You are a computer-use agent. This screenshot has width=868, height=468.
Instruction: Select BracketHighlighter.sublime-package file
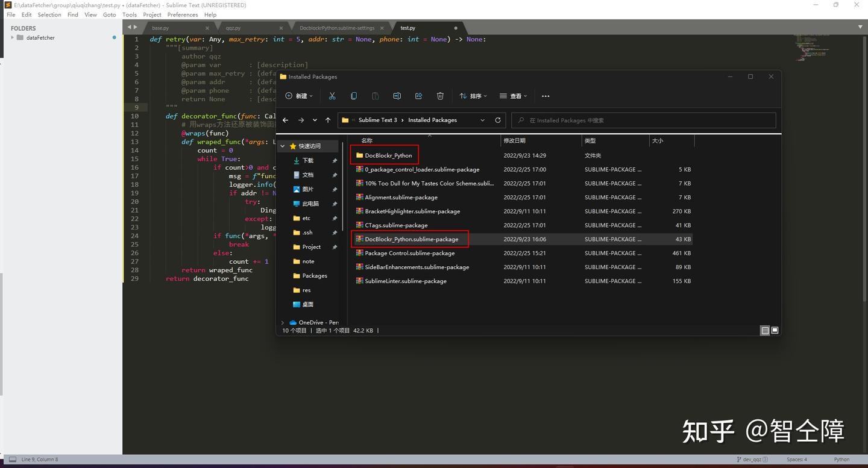[412, 211]
